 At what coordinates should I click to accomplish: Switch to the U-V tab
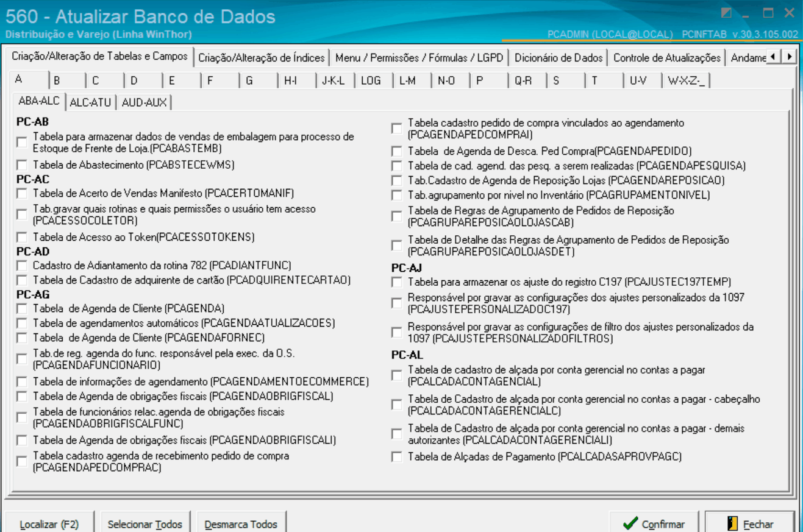coord(643,80)
